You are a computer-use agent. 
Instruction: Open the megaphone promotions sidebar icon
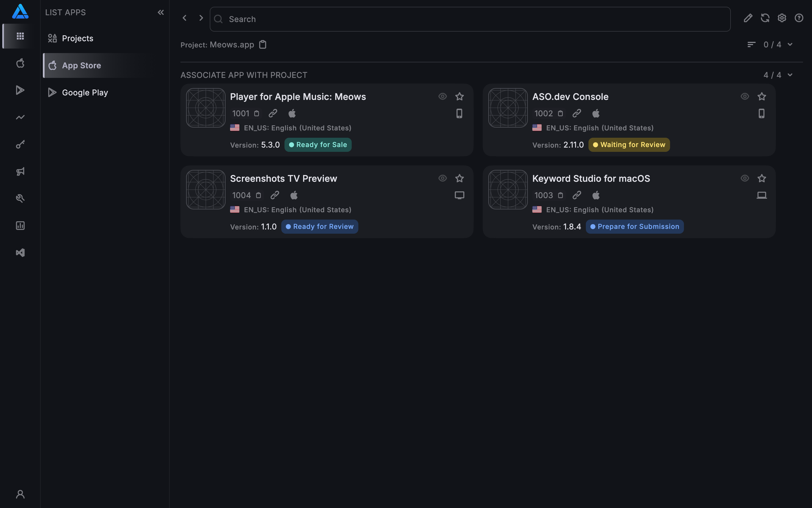coord(20,171)
